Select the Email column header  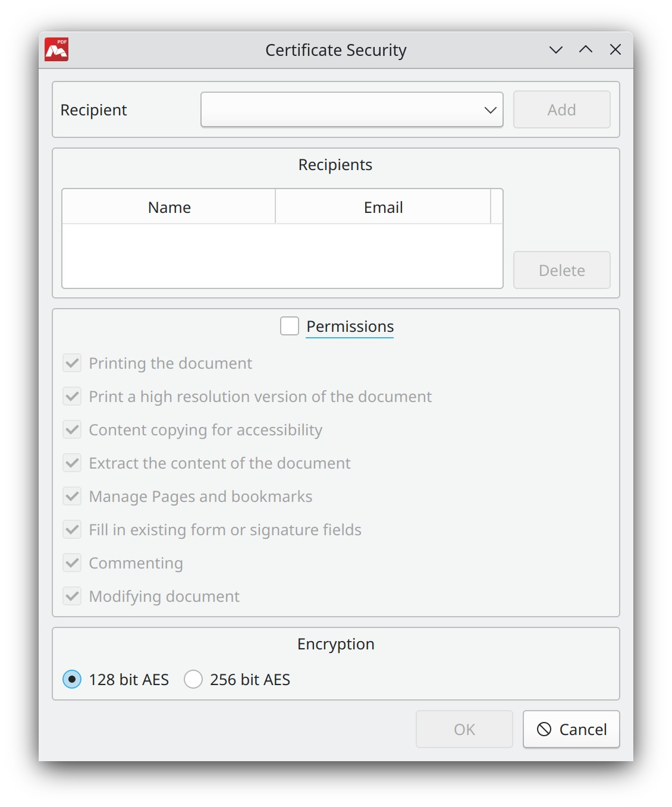pyautogui.click(x=384, y=207)
